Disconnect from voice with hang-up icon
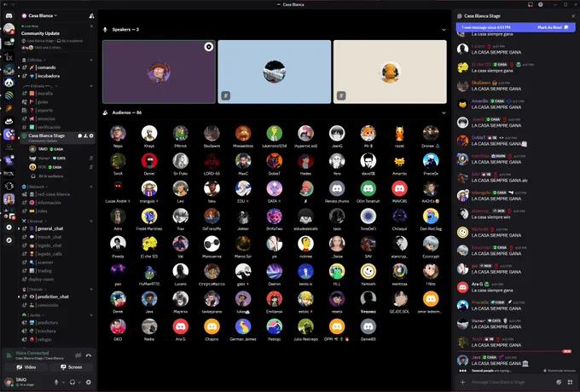The image size is (580, 392). coord(89,355)
